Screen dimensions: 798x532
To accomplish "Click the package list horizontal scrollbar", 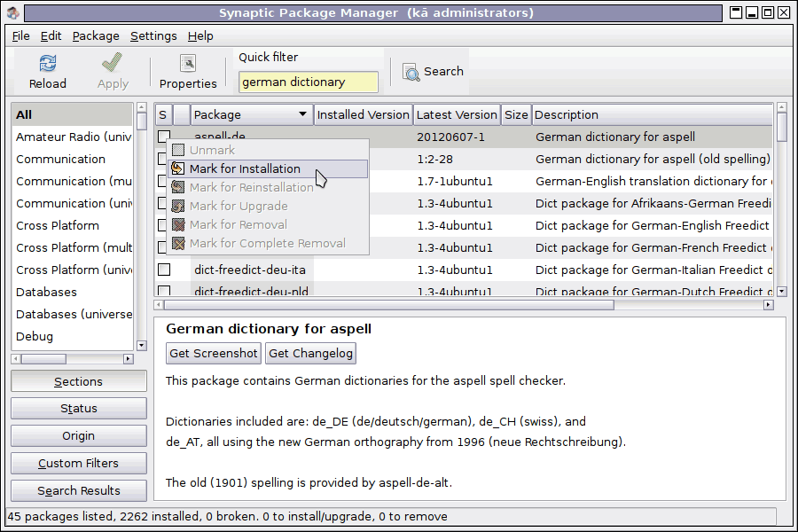I will tap(389, 305).
